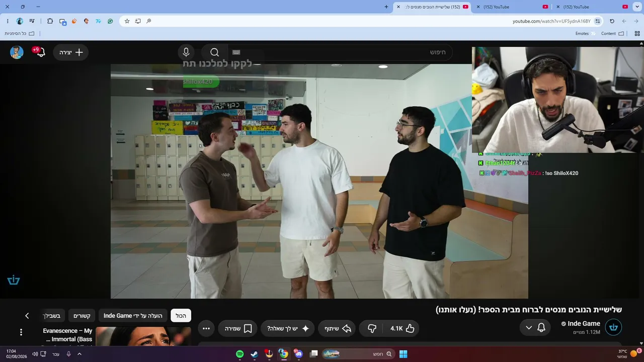Expand the subscription notification bell dropdown
Viewport: 644px width, 362px height.
click(535, 328)
